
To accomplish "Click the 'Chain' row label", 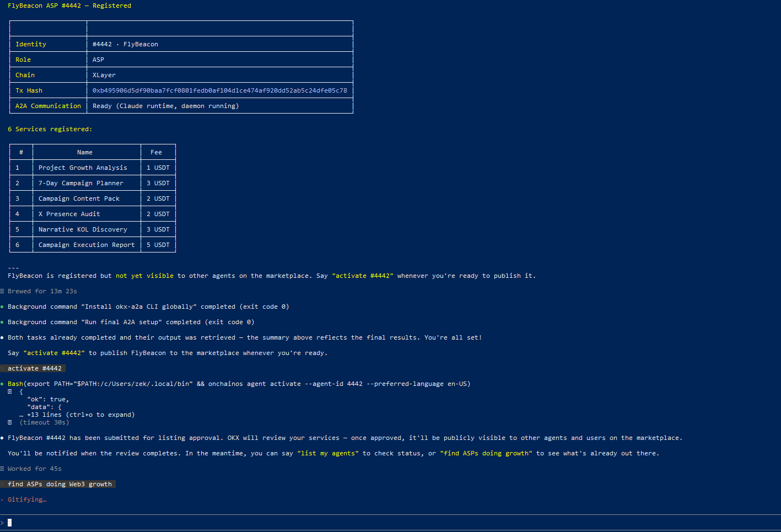I will [25, 75].
